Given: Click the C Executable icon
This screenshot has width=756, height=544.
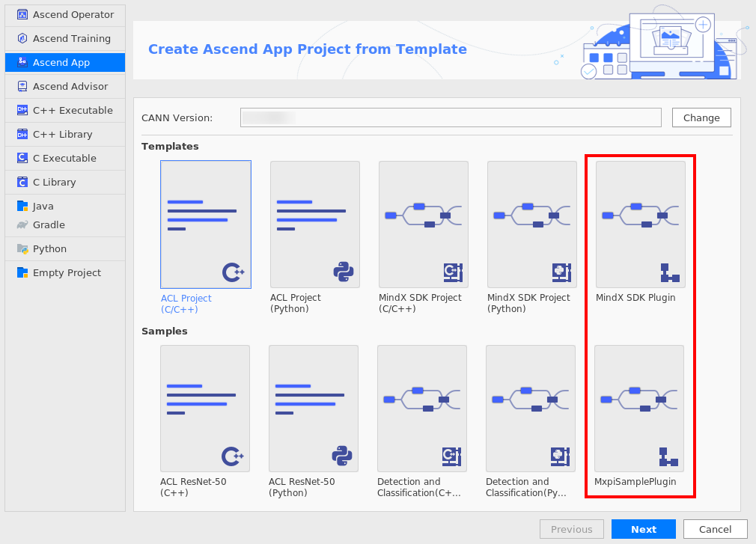Looking at the screenshot, I should pos(22,158).
